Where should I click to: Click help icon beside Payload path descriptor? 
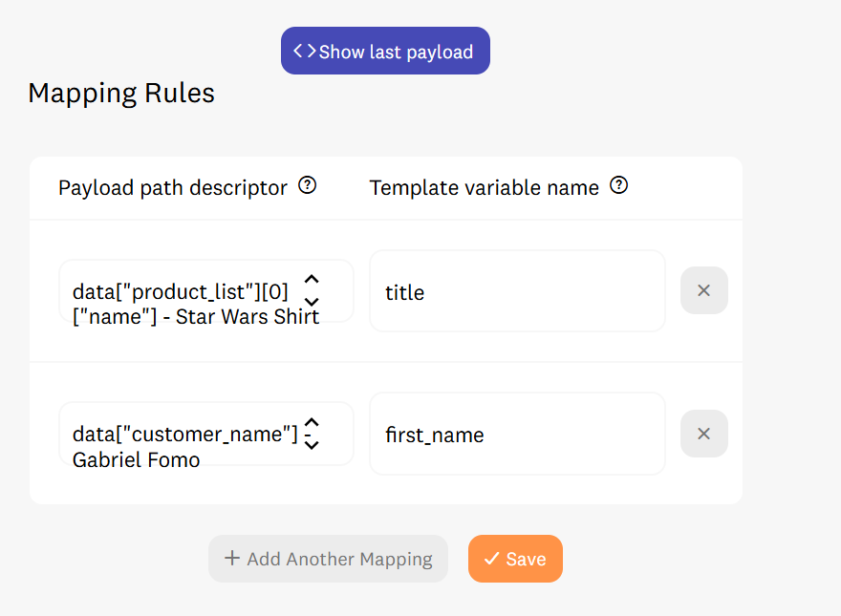308,185
